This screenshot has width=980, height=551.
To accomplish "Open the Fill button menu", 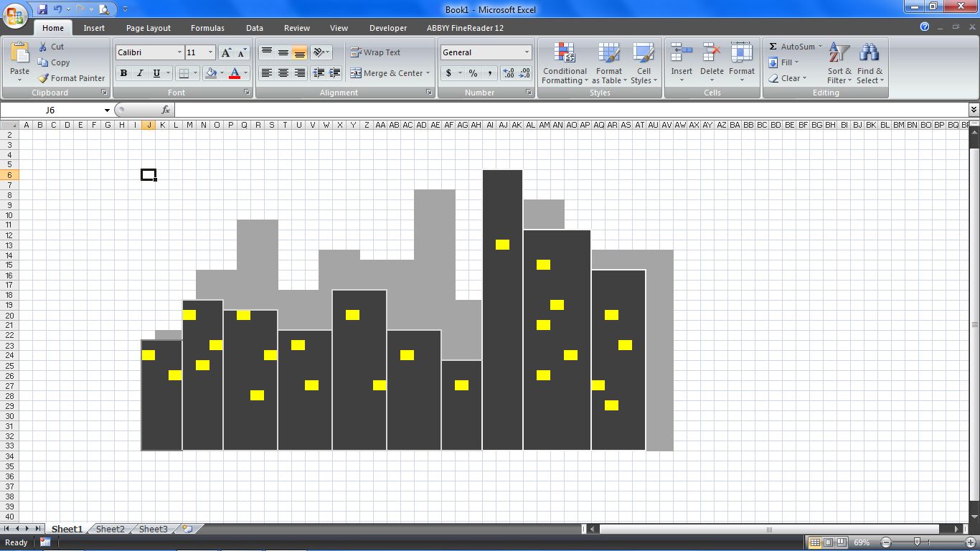I will (x=783, y=62).
